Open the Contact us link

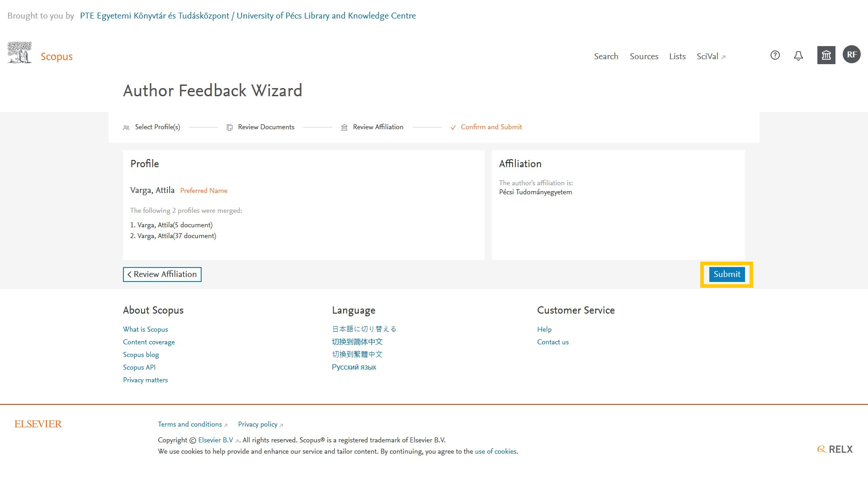pyautogui.click(x=553, y=342)
